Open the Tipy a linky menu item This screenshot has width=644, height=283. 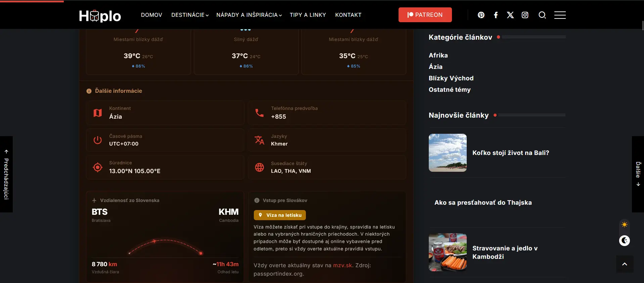308,15
